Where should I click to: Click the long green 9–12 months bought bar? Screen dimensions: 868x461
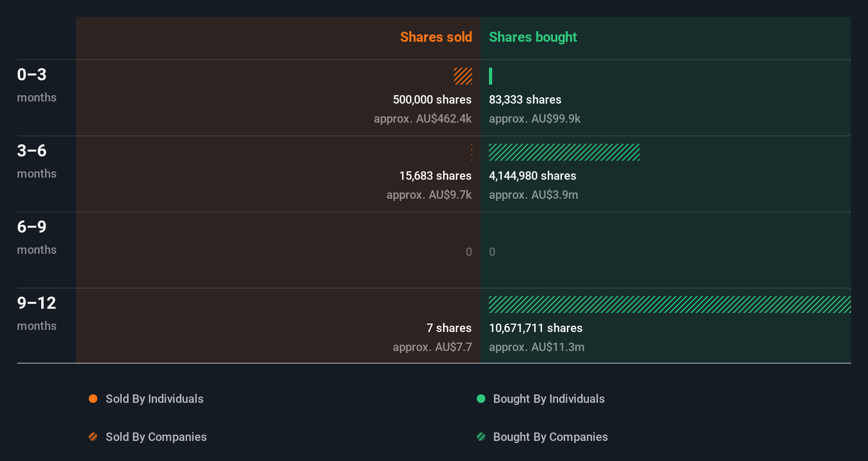670,305
